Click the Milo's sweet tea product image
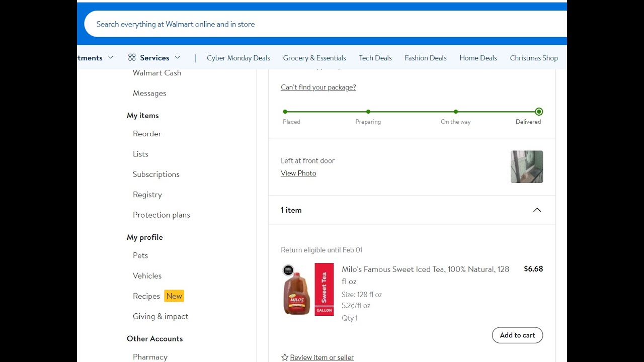 [308, 290]
